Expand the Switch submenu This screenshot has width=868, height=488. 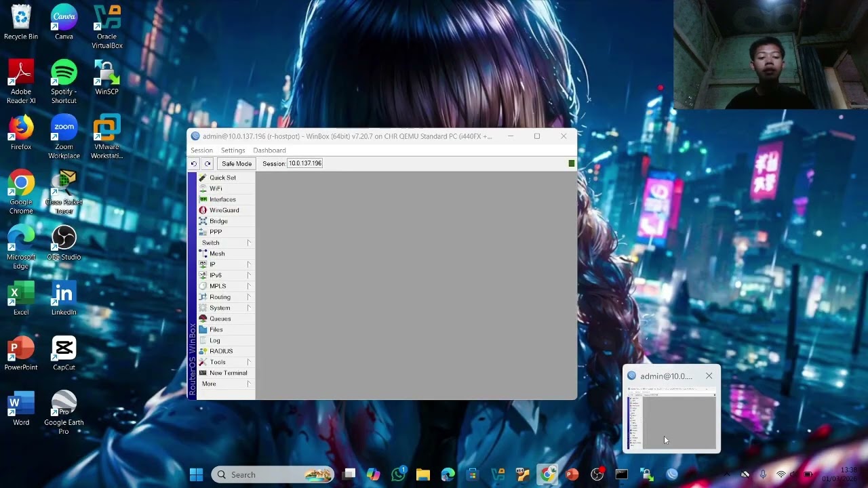225,243
